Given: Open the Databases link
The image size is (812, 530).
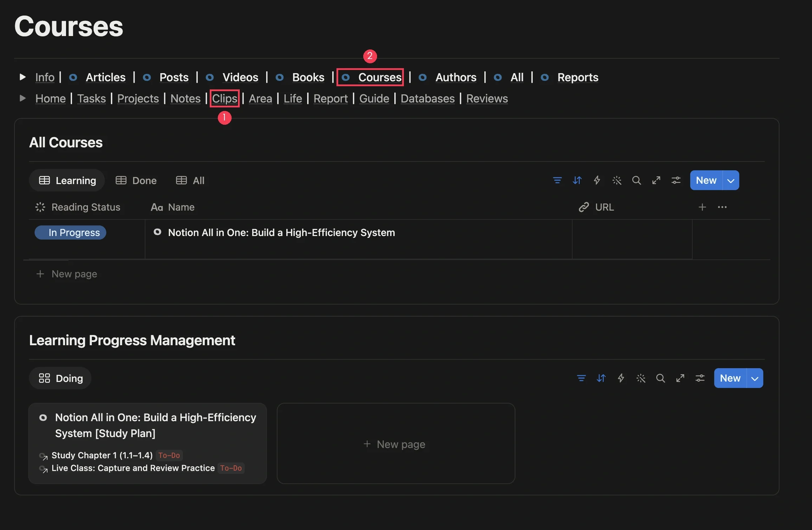Looking at the screenshot, I should (x=428, y=99).
